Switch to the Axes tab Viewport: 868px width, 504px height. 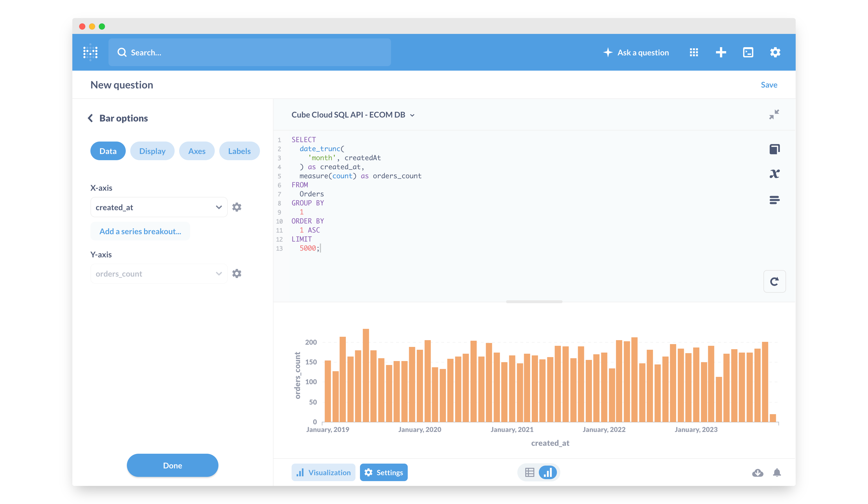(197, 151)
